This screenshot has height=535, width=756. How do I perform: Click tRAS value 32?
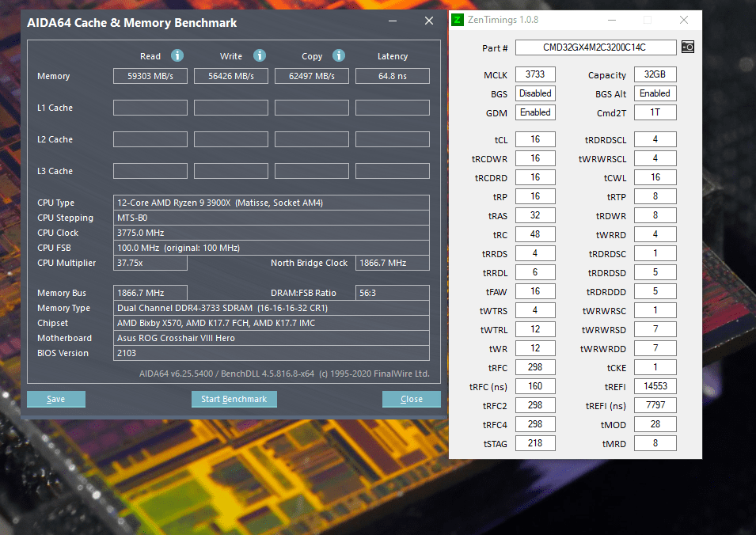535,215
